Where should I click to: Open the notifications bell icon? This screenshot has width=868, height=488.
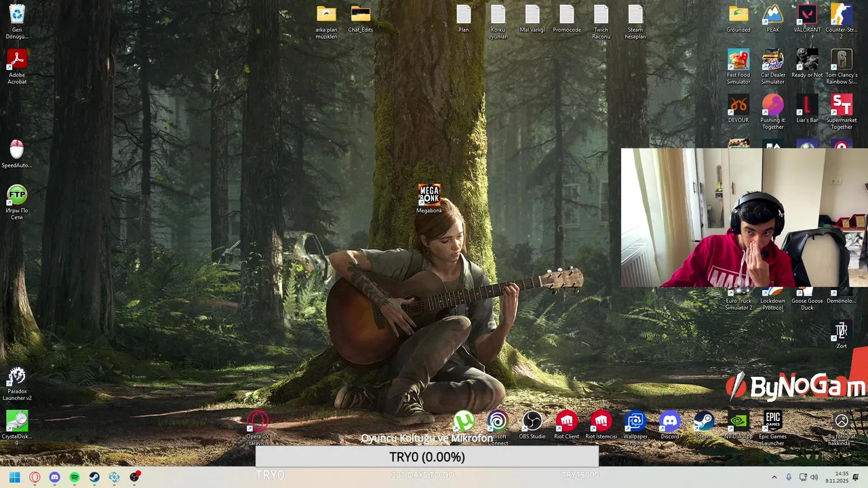[856, 477]
